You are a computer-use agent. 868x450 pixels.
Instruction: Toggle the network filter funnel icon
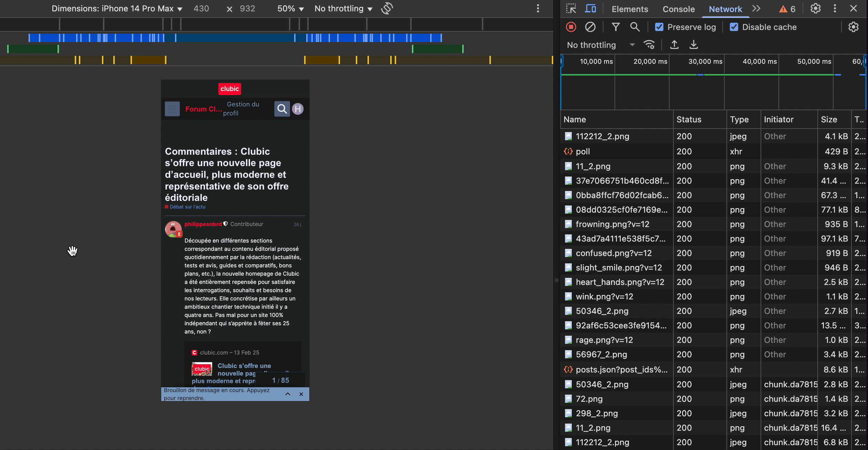[616, 27]
